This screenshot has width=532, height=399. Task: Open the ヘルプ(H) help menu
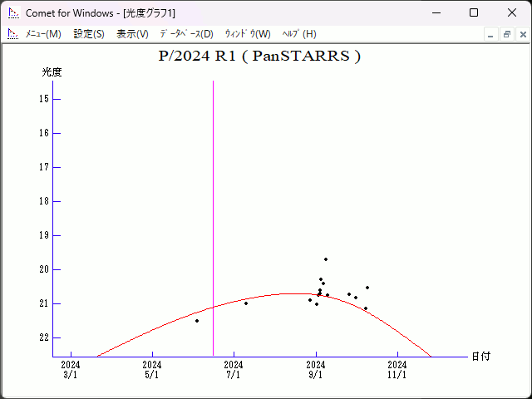299,34
